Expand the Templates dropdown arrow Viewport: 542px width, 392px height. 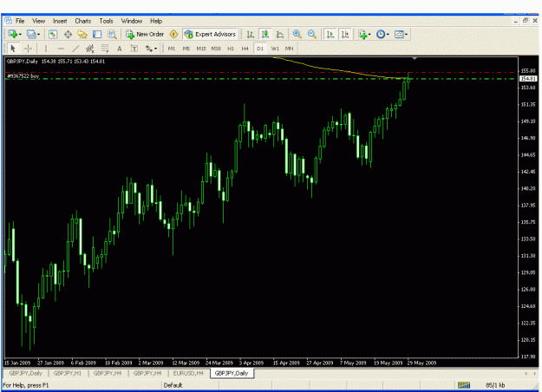(407, 35)
